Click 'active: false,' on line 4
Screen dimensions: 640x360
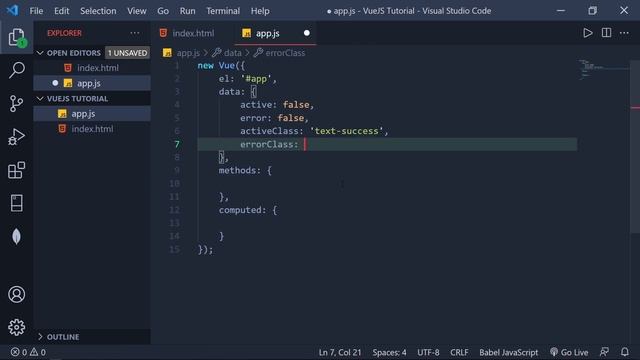click(277, 105)
